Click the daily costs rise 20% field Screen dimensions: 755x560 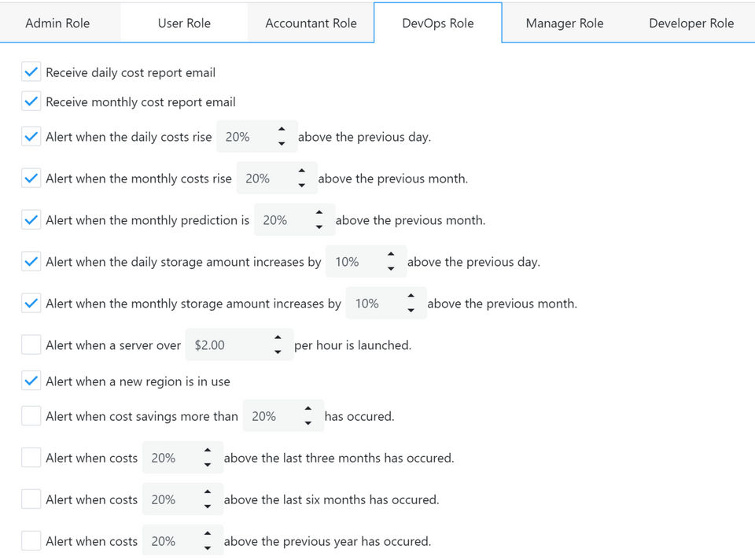point(256,137)
